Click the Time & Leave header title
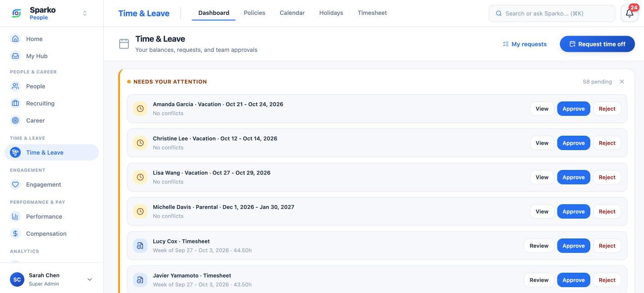 coord(144,14)
